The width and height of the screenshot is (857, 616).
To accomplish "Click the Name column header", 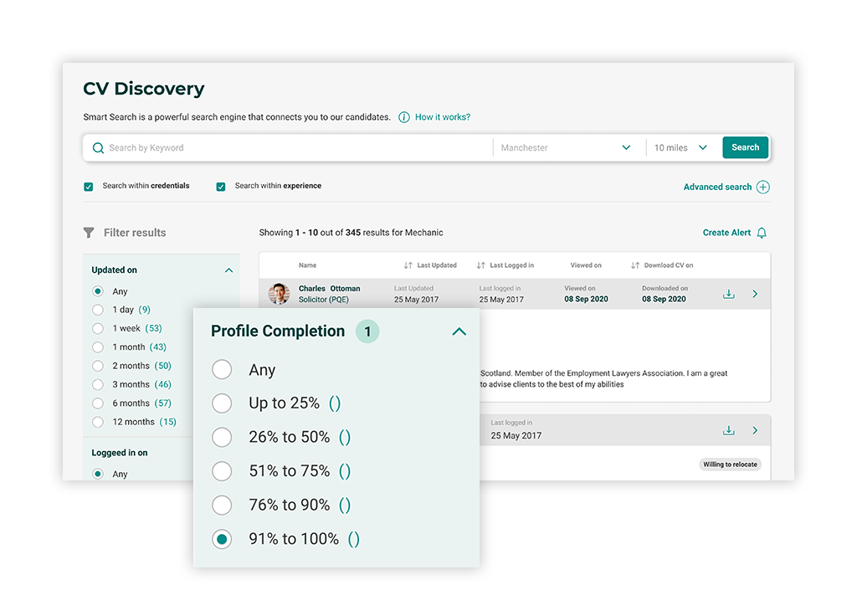I will point(308,265).
